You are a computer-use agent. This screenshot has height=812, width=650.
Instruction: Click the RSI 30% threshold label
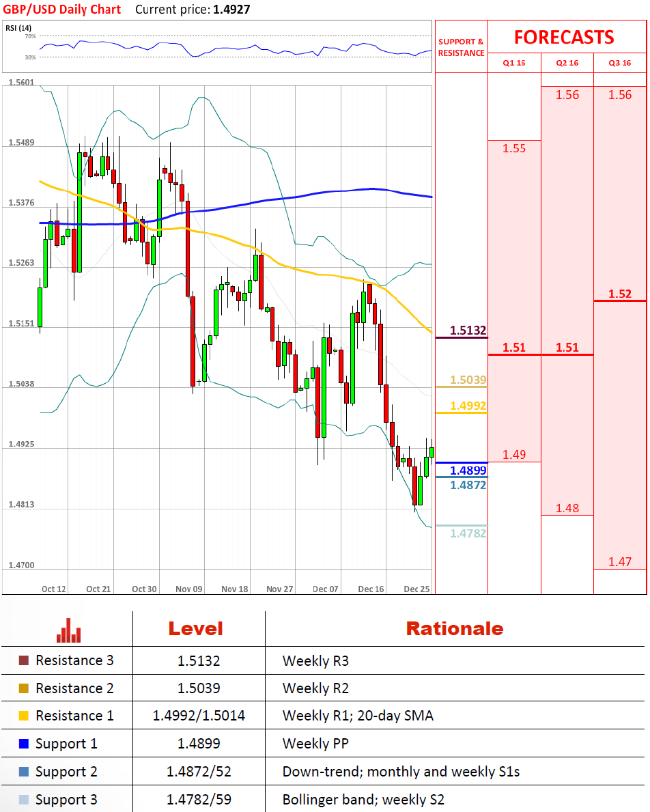(30, 57)
